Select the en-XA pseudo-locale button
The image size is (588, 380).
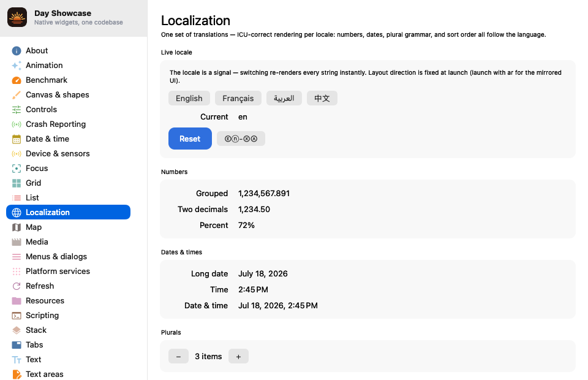(241, 139)
